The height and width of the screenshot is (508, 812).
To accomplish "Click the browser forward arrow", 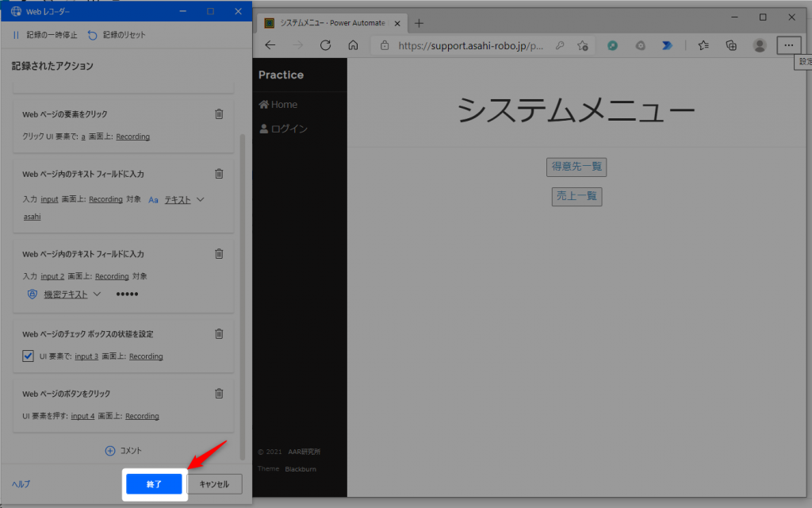I will pos(298,45).
